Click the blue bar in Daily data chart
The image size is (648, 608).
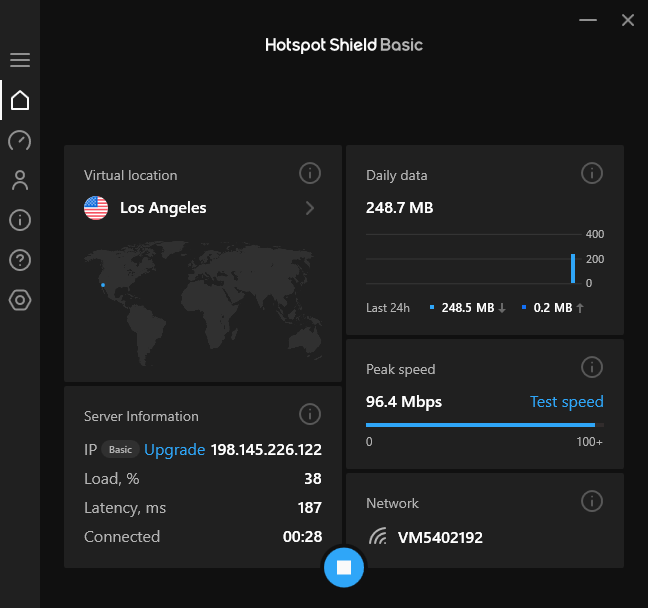coord(573,269)
